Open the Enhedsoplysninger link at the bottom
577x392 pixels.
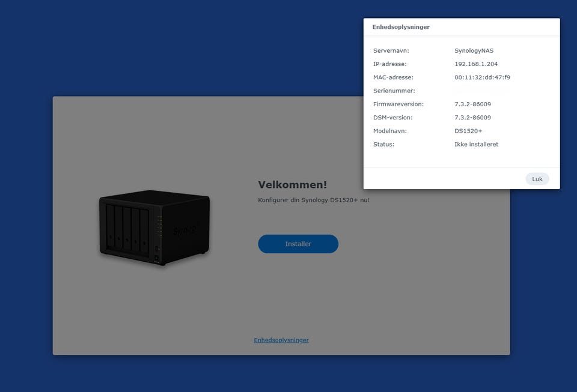tap(281, 340)
